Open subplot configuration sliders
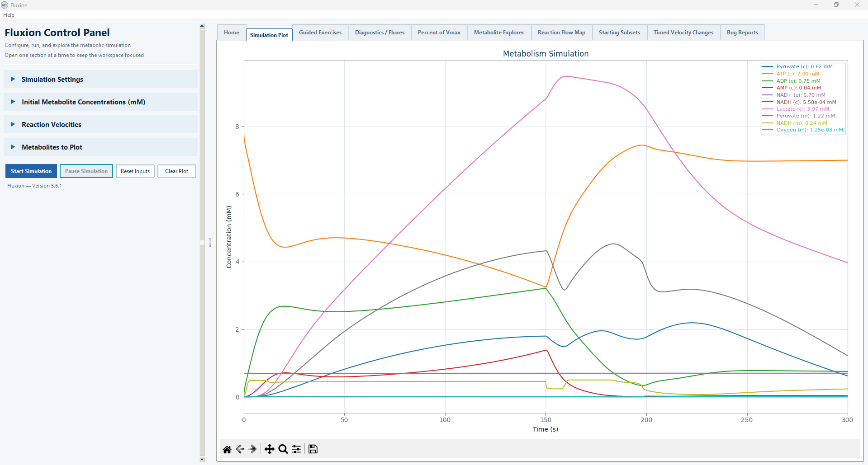The width and height of the screenshot is (868, 465). point(296,449)
